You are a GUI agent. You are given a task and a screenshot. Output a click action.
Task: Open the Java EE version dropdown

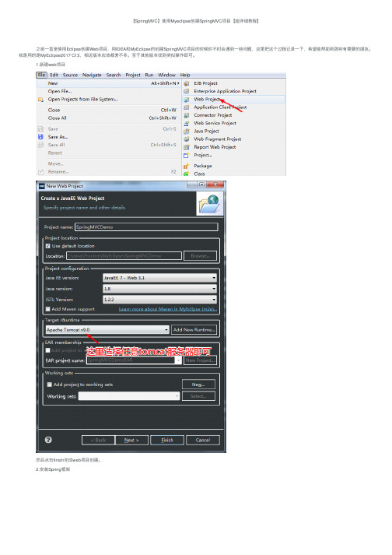pyautogui.click(x=159, y=278)
